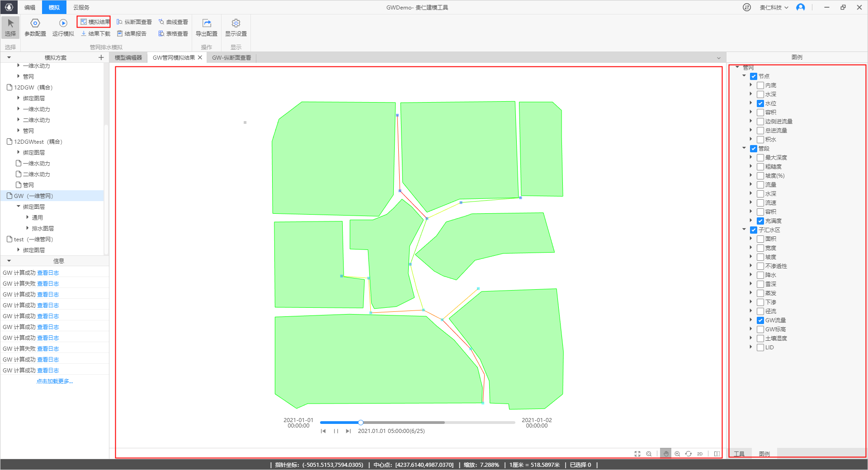Uncheck the 水位 water level checkbox
The image size is (868, 470).
[x=760, y=103]
